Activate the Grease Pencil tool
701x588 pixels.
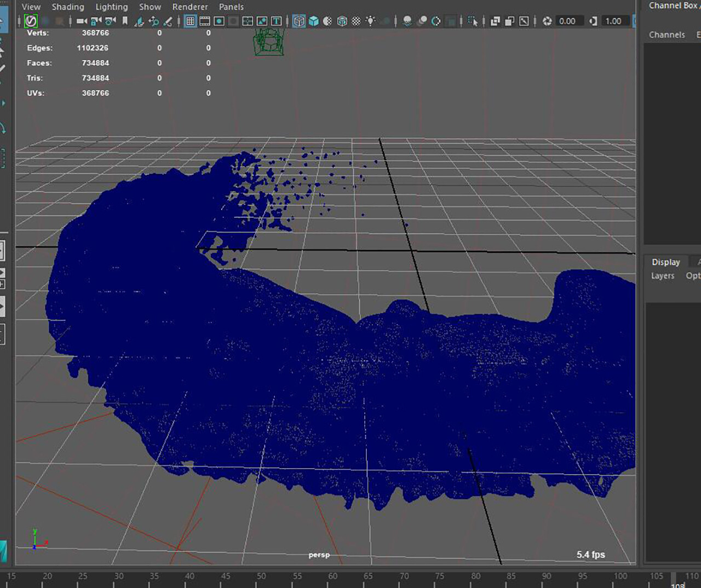[169, 22]
